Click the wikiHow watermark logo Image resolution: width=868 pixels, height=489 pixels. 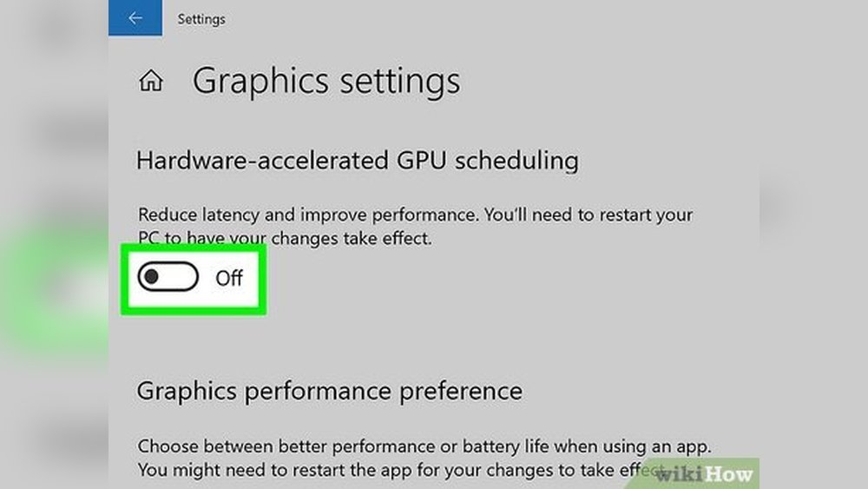704,474
